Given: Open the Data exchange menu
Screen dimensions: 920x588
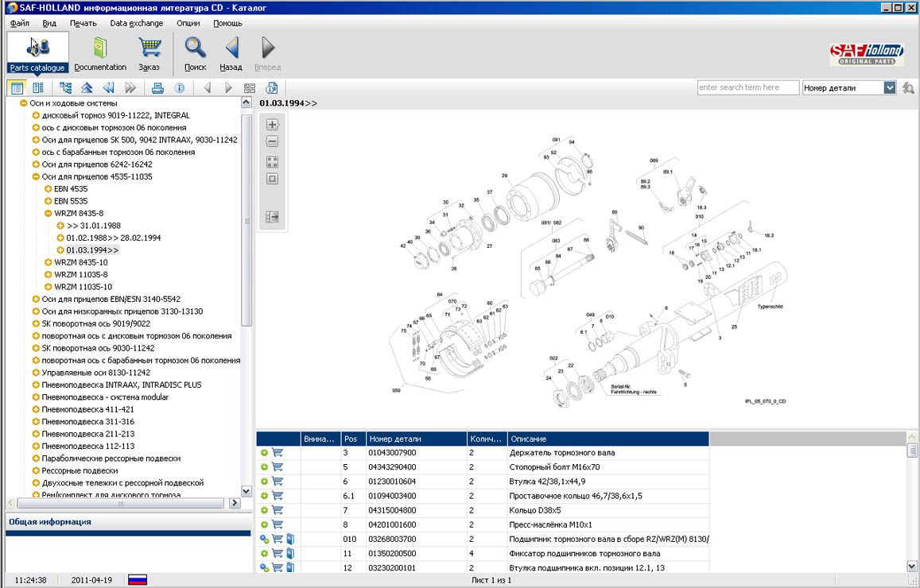Looking at the screenshot, I should point(136,23).
